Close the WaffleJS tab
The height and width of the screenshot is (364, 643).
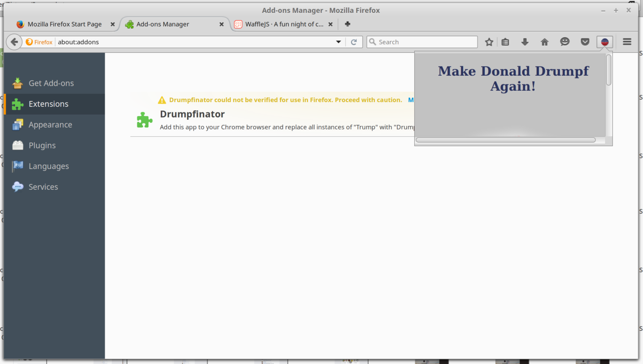coord(330,24)
